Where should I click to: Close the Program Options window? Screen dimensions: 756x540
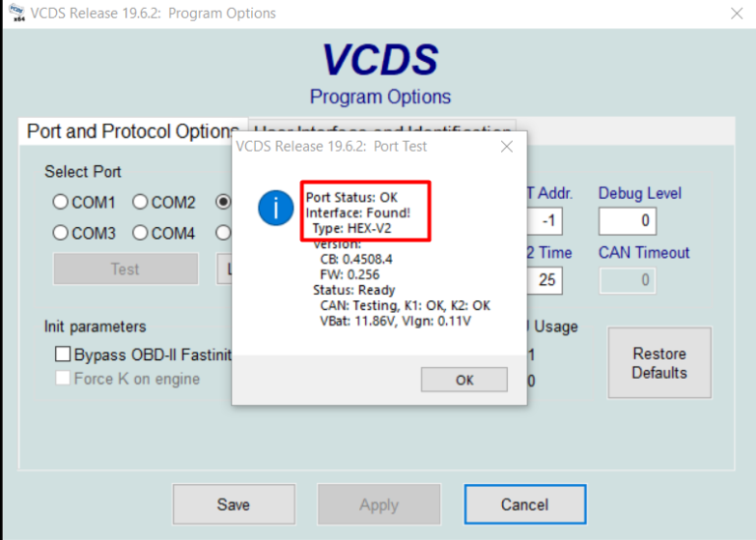pyautogui.click(x=736, y=13)
